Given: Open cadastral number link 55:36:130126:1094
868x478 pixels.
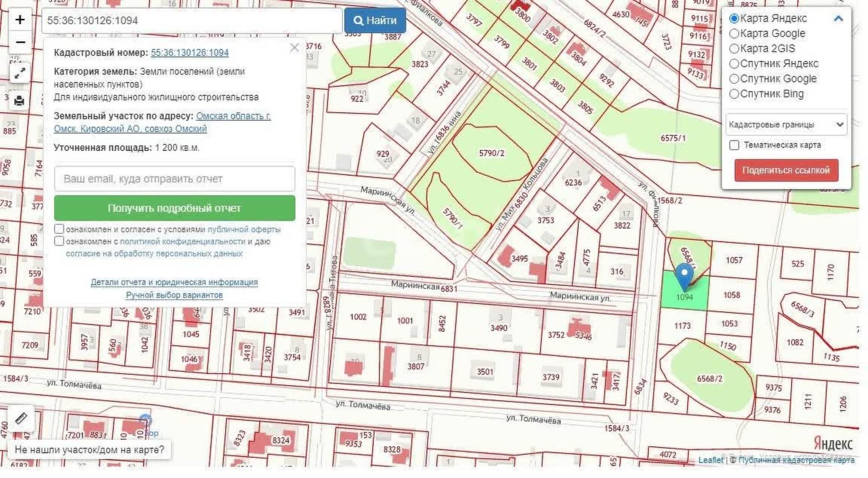Looking at the screenshot, I should (x=190, y=53).
